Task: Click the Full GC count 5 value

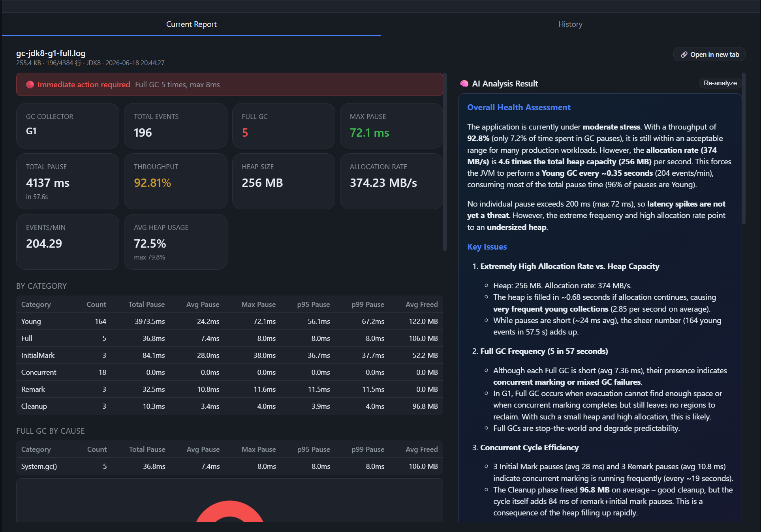Action: click(245, 133)
